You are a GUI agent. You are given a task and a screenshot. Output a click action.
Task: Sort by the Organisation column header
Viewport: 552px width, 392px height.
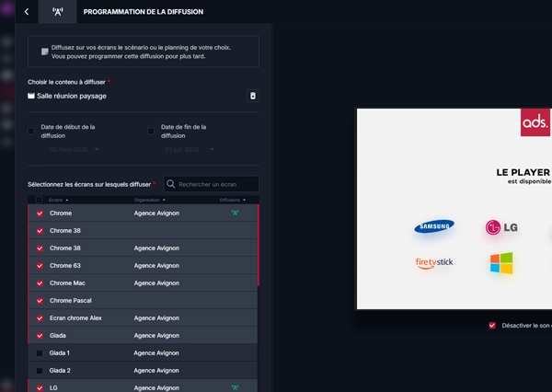[x=150, y=200]
